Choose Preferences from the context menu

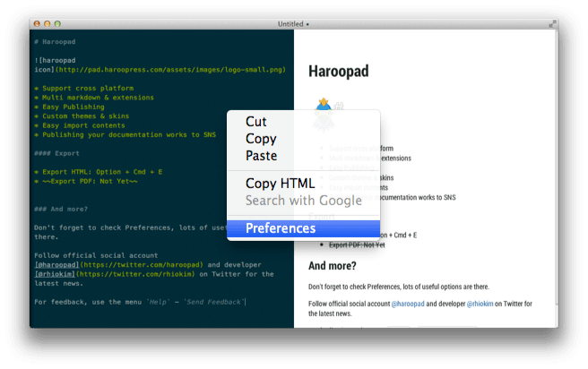[281, 228]
